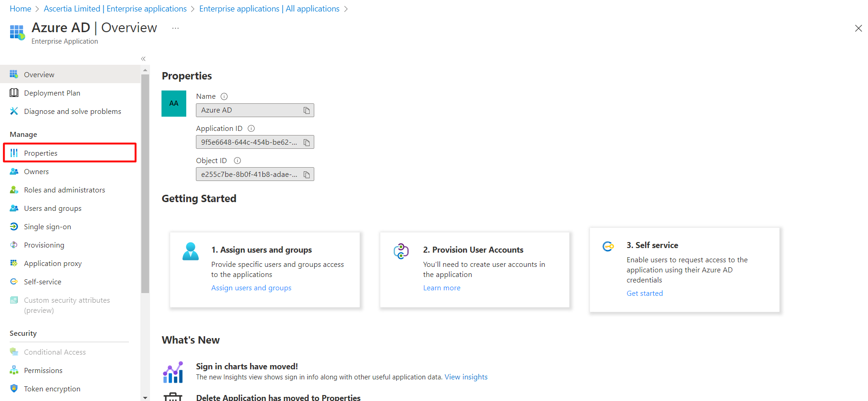Click the Conditional Access icon
868x401 pixels.
pyautogui.click(x=14, y=352)
